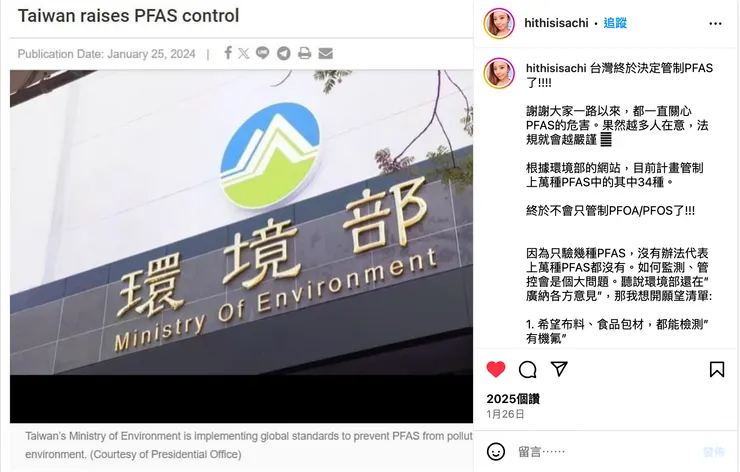Image resolution: width=740 pixels, height=472 pixels.
Task: Share article via Telegram icon
Action: coord(284,53)
